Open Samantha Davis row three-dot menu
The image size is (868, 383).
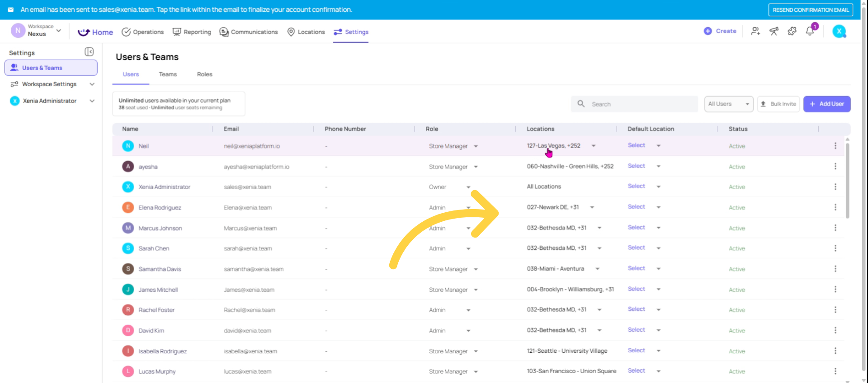835,269
